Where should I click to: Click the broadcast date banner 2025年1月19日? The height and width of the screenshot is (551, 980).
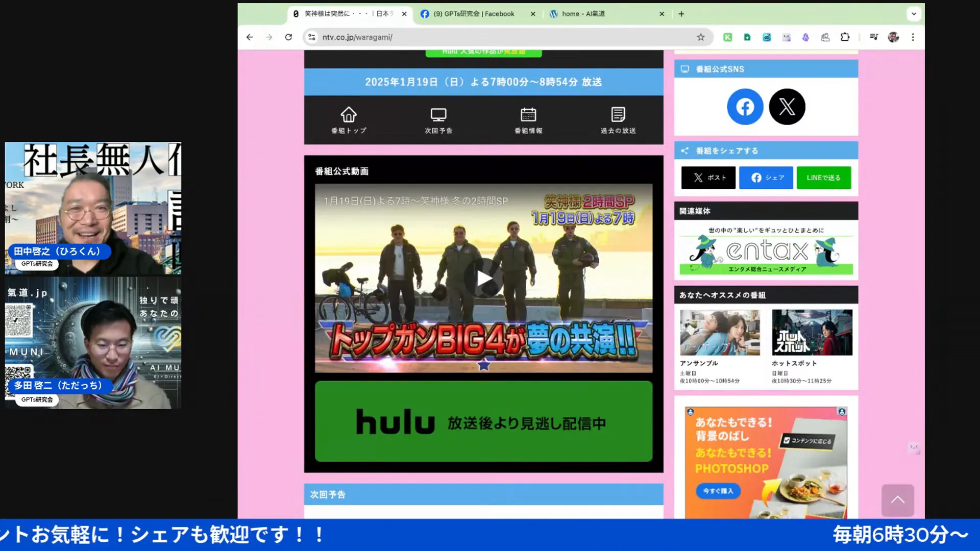(484, 82)
